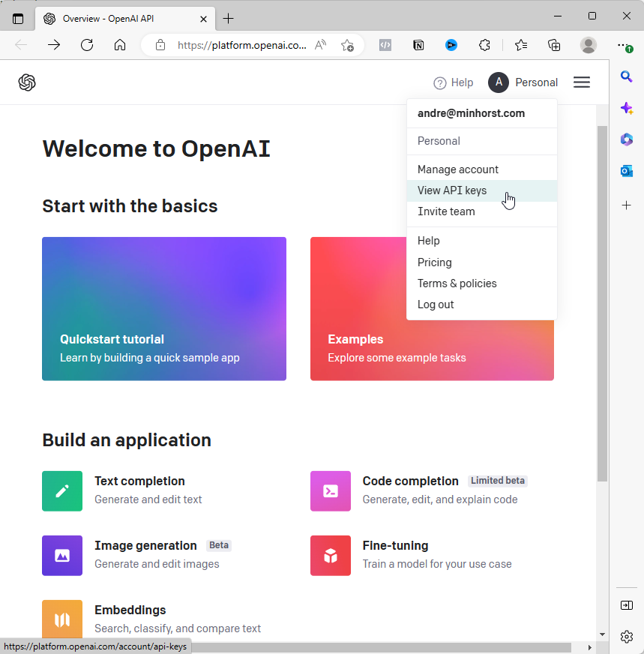Open the ChatGPT logo icon
This screenshot has height=654, width=644.
[27, 82]
